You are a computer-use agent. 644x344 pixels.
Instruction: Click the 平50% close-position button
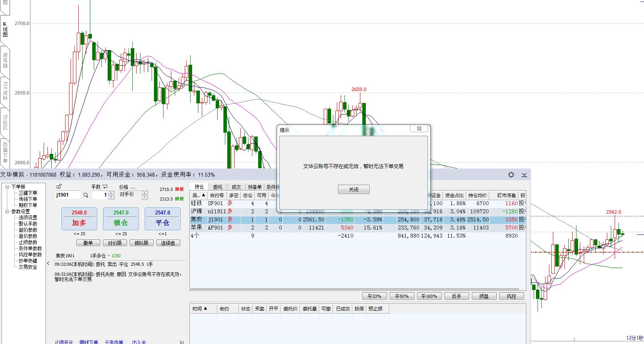pos(402,296)
